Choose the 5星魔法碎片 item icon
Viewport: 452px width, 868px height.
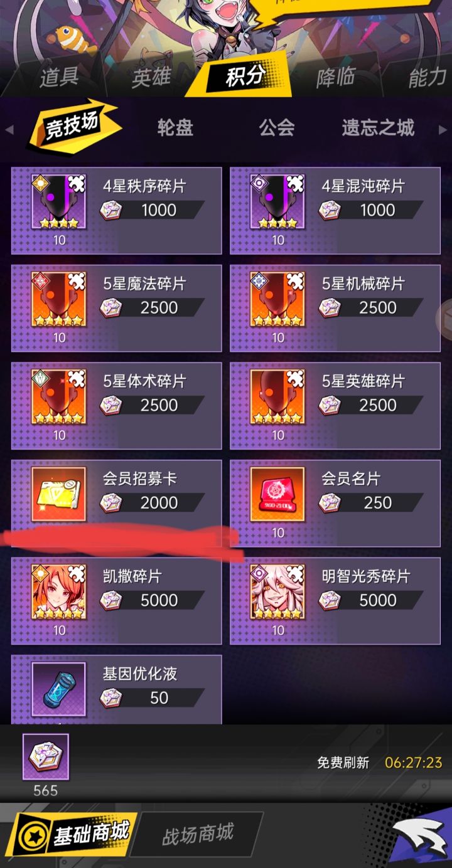point(59,300)
